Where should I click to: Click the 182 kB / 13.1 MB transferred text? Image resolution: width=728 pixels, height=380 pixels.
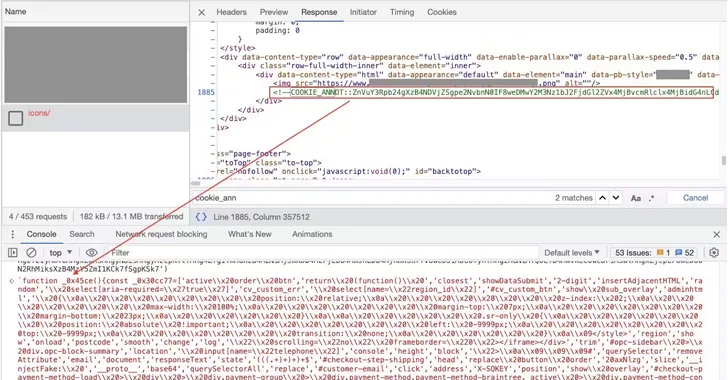[x=131, y=216]
